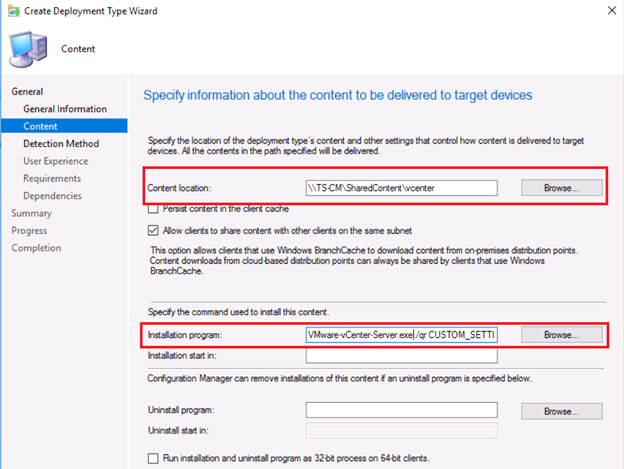Select the Content step in sidebar
This screenshot has width=624, height=469.
pyautogui.click(x=64, y=126)
